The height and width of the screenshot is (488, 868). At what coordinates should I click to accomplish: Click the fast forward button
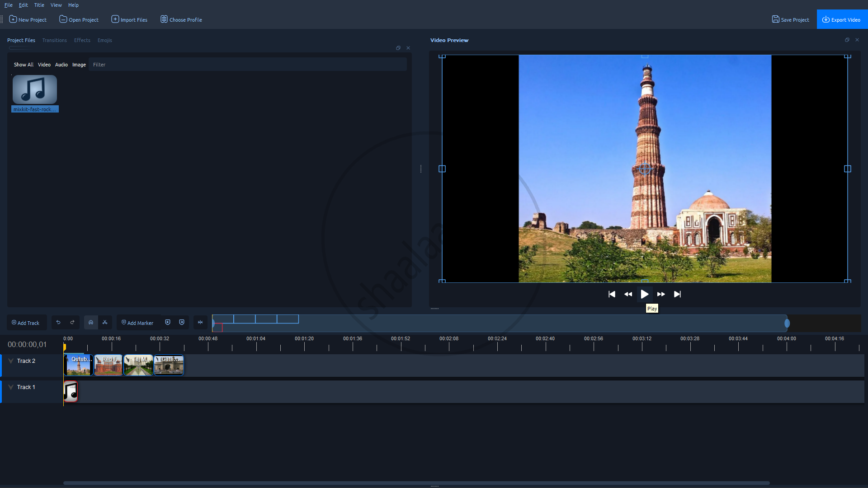point(661,294)
